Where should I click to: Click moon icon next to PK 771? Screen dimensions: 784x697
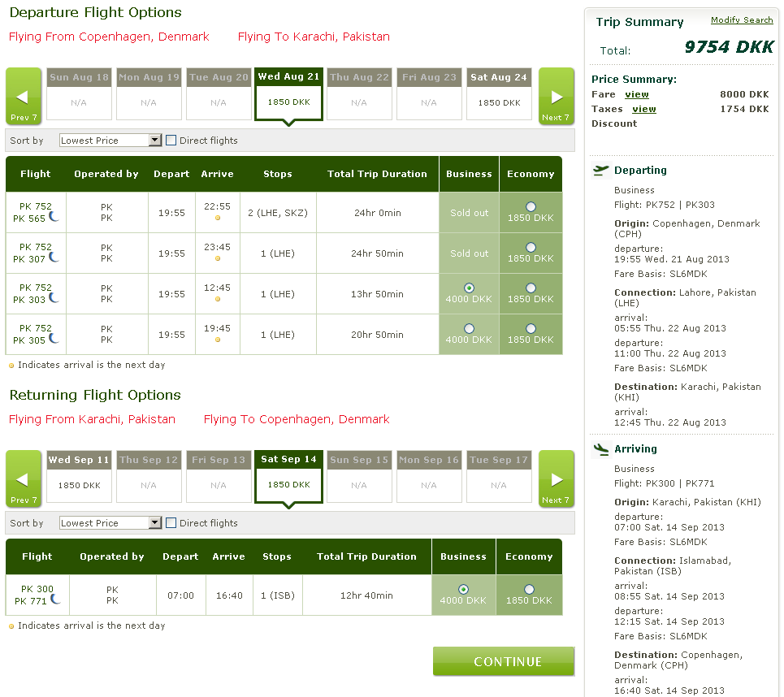[55, 600]
